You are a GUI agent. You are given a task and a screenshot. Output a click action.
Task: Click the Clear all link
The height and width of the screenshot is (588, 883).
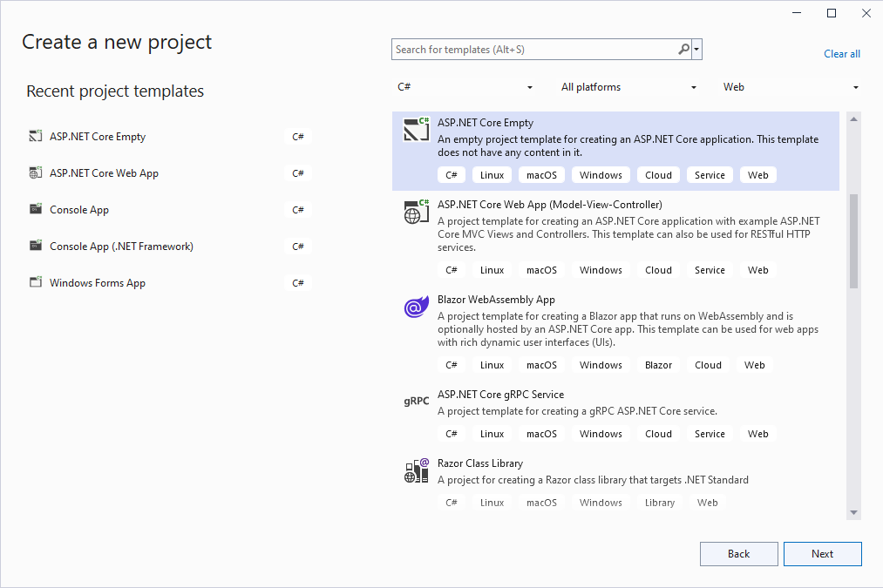[x=842, y=54]
